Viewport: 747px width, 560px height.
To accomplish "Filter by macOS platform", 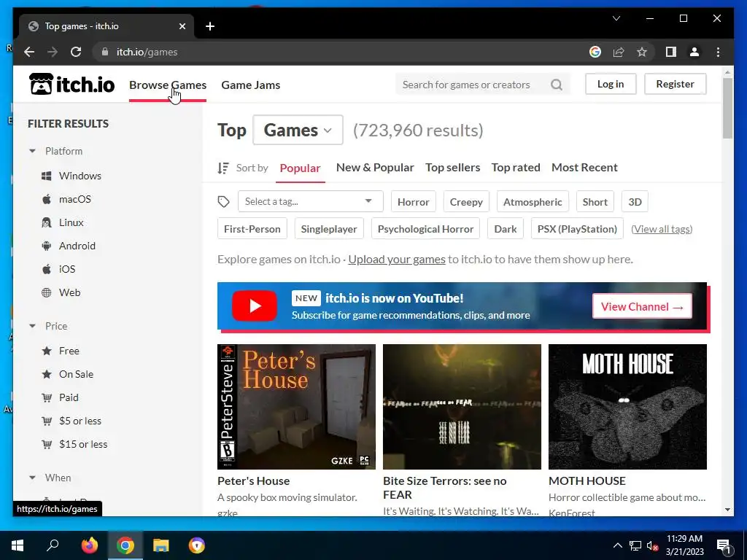I will tap(66, 199).
